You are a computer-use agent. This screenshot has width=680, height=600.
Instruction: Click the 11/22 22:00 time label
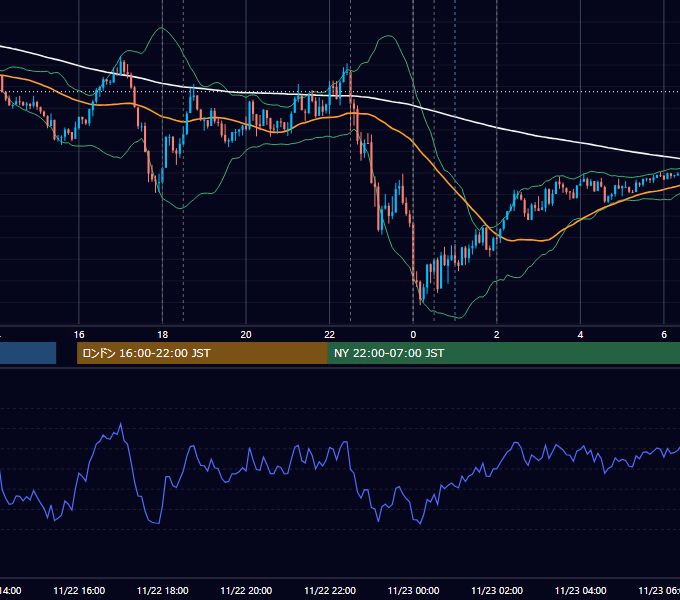330,590
